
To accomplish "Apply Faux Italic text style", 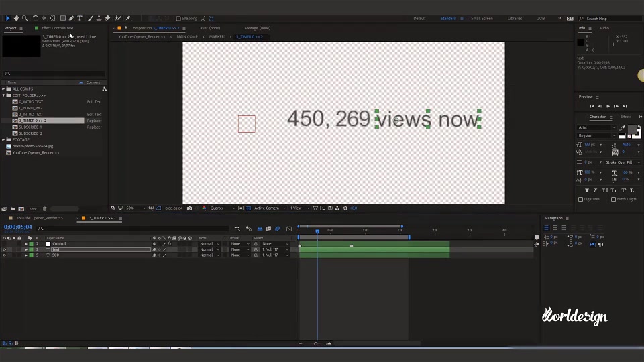I will [596, 190].
